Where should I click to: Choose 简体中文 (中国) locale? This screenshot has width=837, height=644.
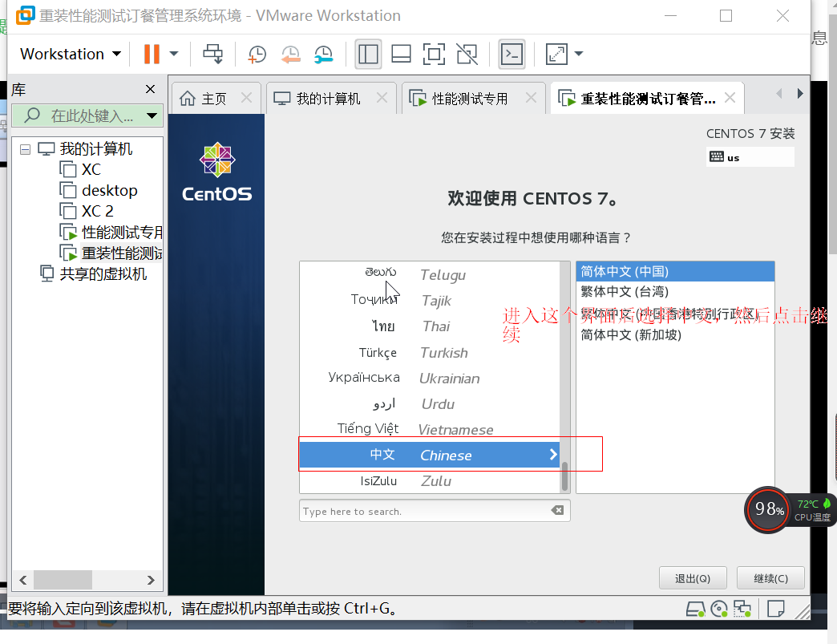pos(675,271)
